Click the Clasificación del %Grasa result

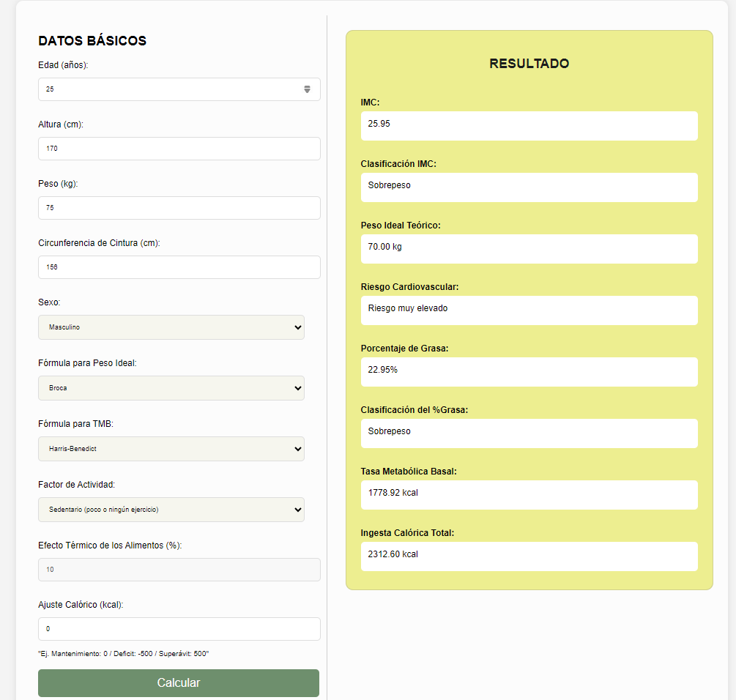point(529,433)
